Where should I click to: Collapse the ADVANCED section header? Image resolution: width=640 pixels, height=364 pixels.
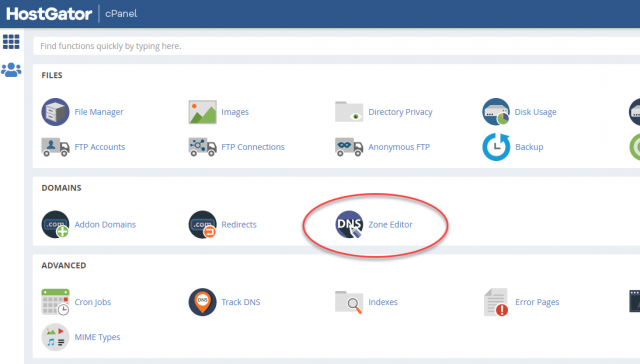point(64,265)
